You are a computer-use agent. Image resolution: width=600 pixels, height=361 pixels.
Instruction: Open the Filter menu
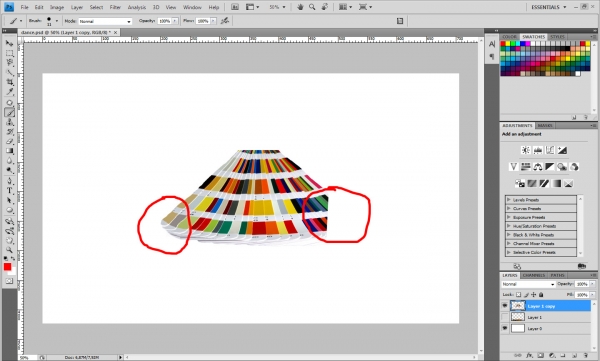point(115,7)
